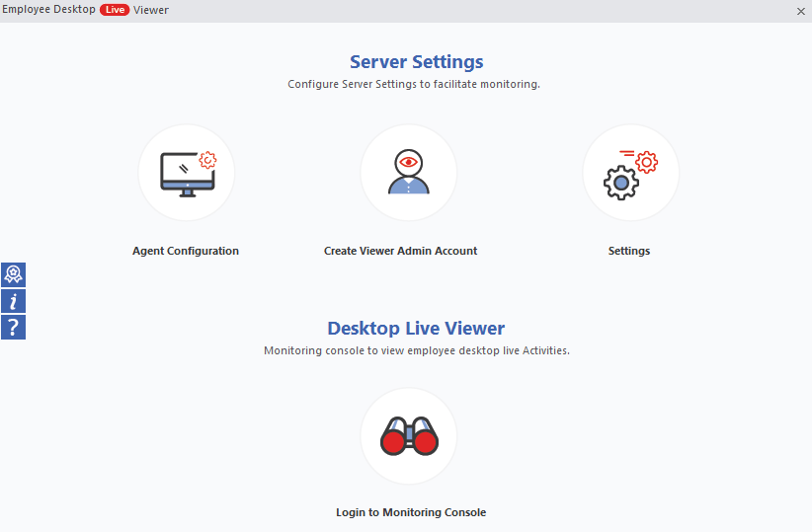812x532 pixels.
Task: Click the Server Settings heading
Action: point(416,62)
